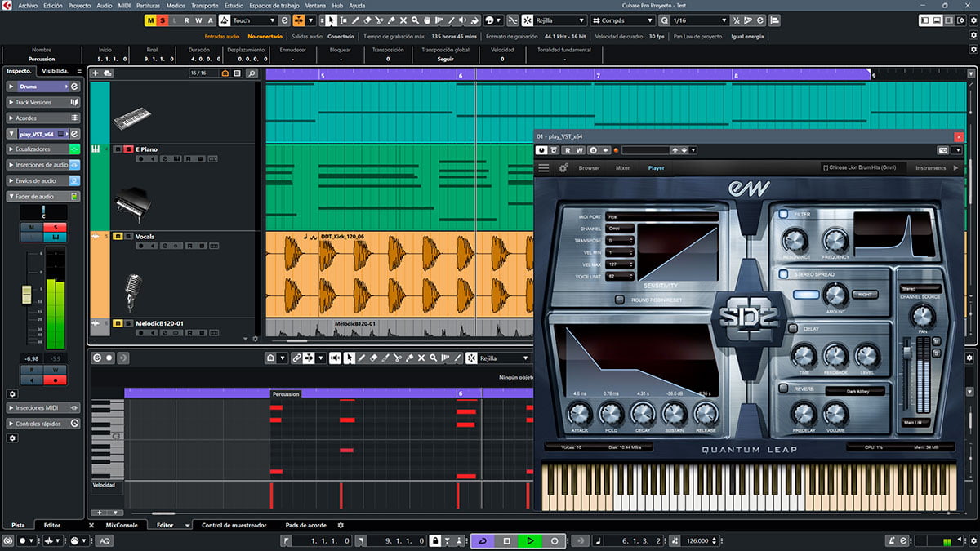Select the hand tool in main toolbar

pyautogui.click(x=427, y=20)
